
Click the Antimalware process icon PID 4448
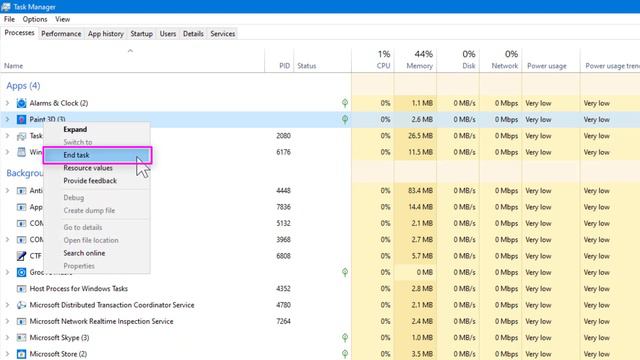click(21, 191)
